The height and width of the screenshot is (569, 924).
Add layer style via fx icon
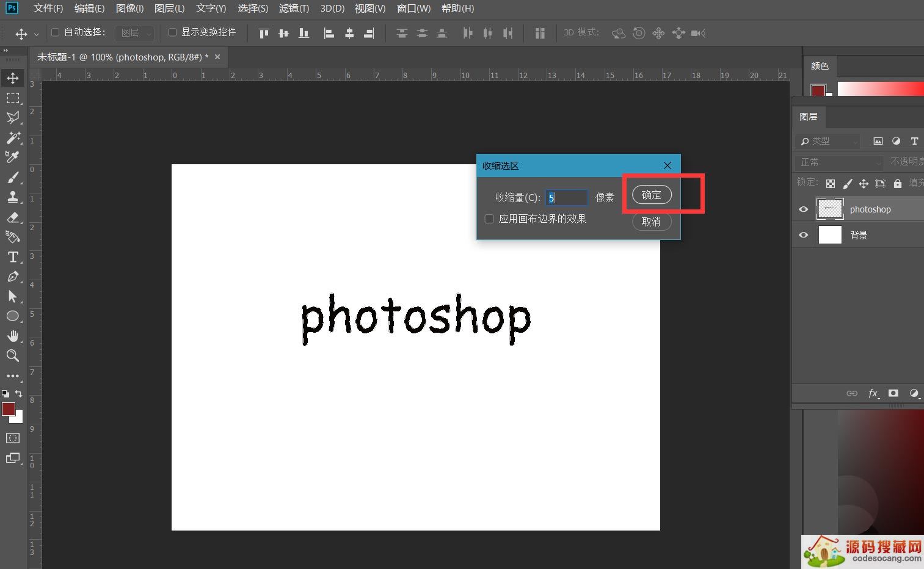click(x=874, y=394)
